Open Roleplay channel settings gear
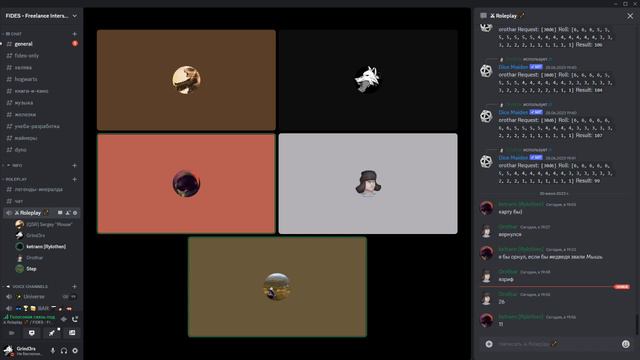The image size is (640, 360). point(75,213)
